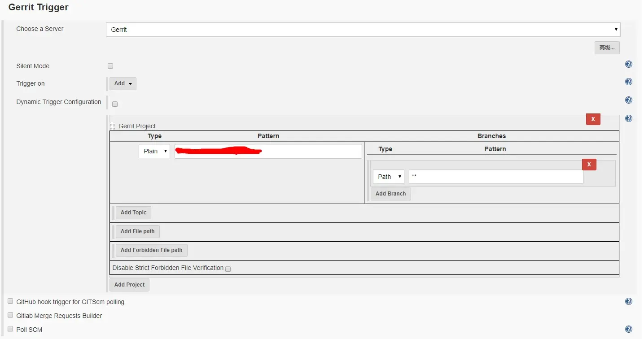
Task: Show help for the Gerrit Project section
Action: coord(629,118)
